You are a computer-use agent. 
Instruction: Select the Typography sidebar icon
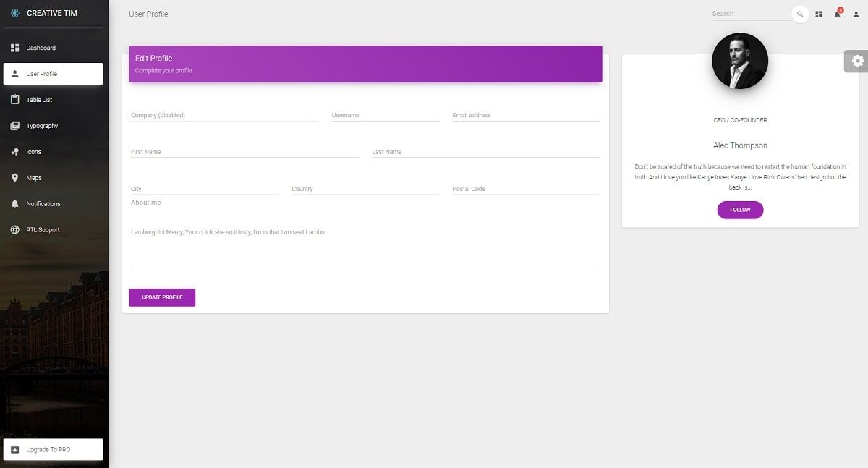coord(15,125)
